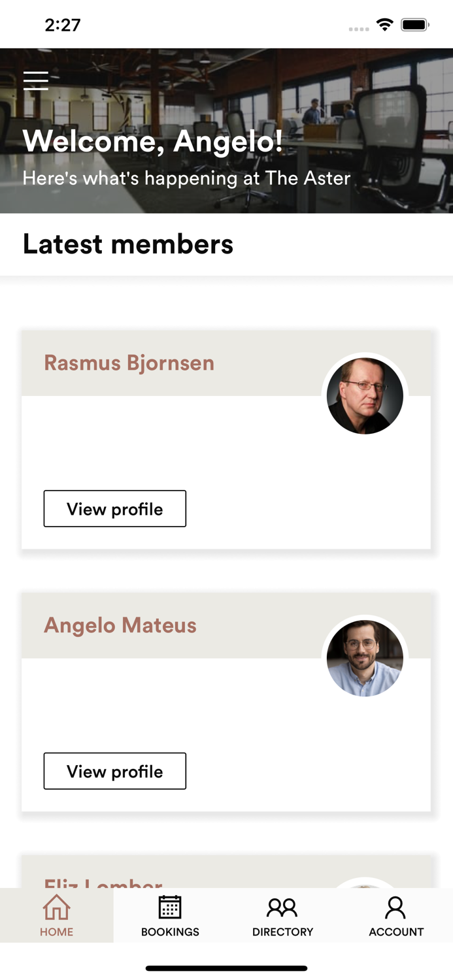Tap the Directory people icon

click(x=282, y=907)
